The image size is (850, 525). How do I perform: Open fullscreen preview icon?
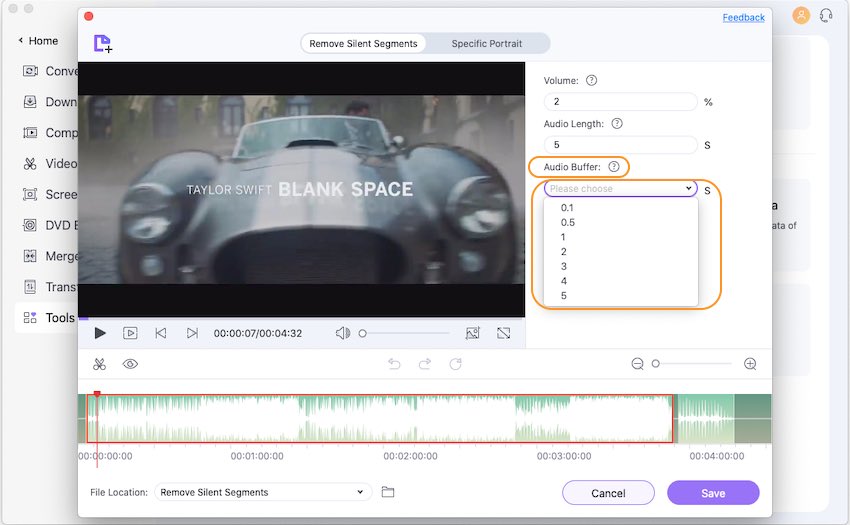(504, 333)
